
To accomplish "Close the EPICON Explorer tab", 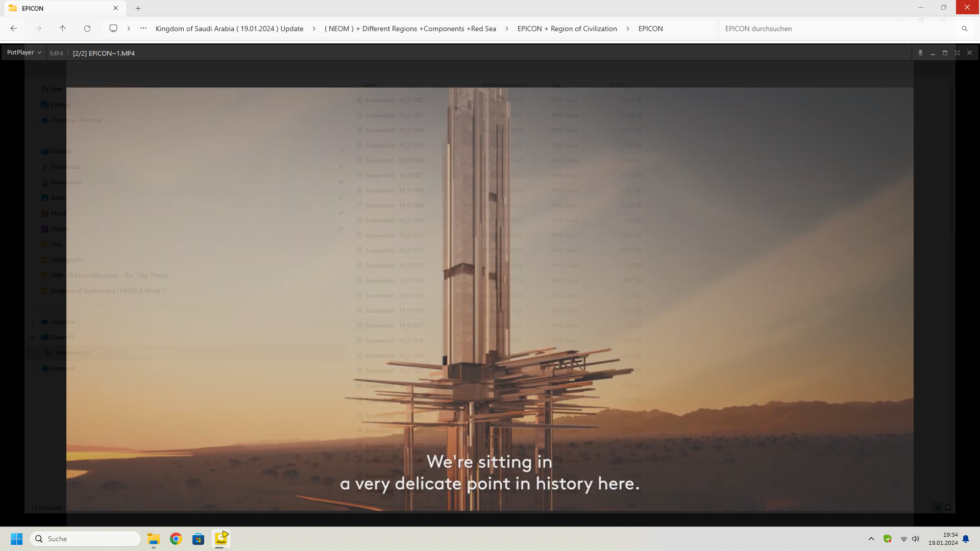I will pos(116,8).
